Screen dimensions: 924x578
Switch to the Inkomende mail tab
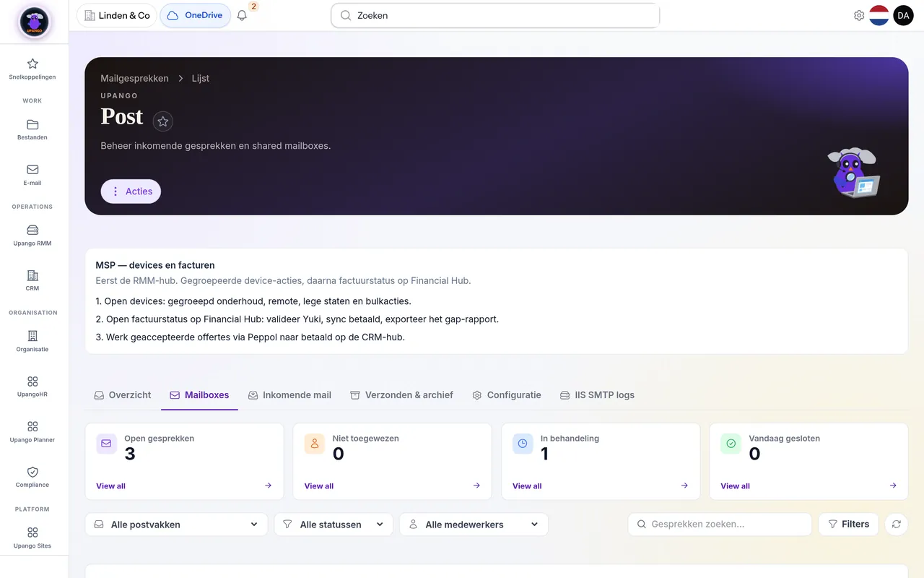pyautogui.click(x=289, y=395)
